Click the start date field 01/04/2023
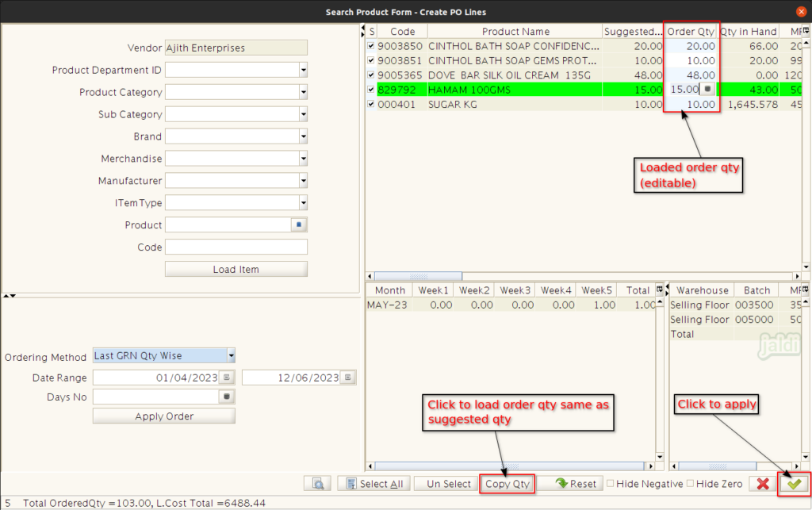Image resolution: width=812 pixels, height=510 pixels. click(x=156, y=378)
